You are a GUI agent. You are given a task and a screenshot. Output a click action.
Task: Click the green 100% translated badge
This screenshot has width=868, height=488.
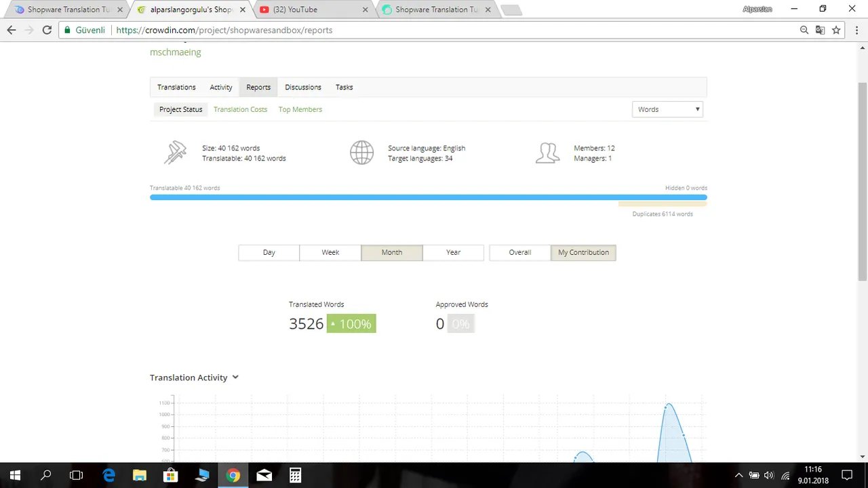(x=351, y=324)
